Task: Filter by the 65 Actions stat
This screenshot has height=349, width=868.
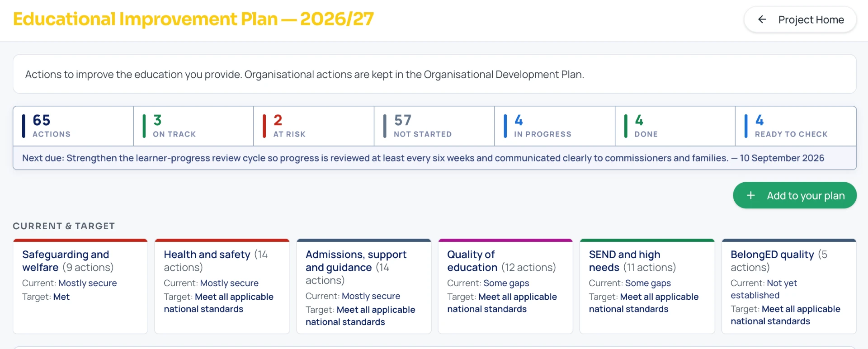Action: (73, 126)
